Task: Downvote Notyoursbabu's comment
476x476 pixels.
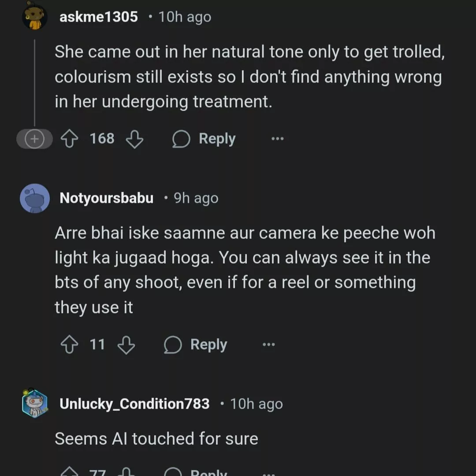Action: 126,345
